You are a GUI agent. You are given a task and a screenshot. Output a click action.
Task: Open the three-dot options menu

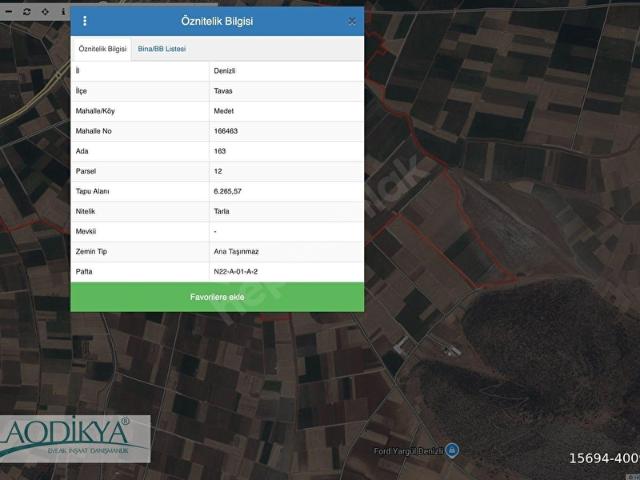85,21
